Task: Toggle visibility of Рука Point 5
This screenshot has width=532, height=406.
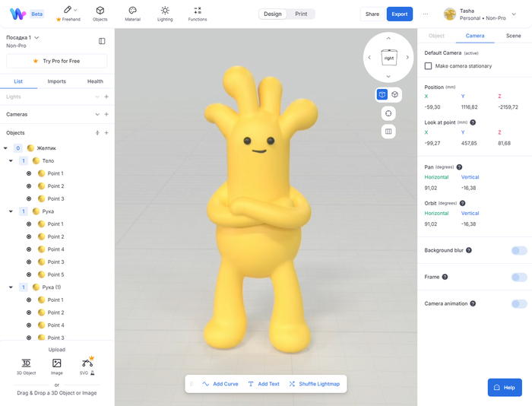Action: point(29,274)
